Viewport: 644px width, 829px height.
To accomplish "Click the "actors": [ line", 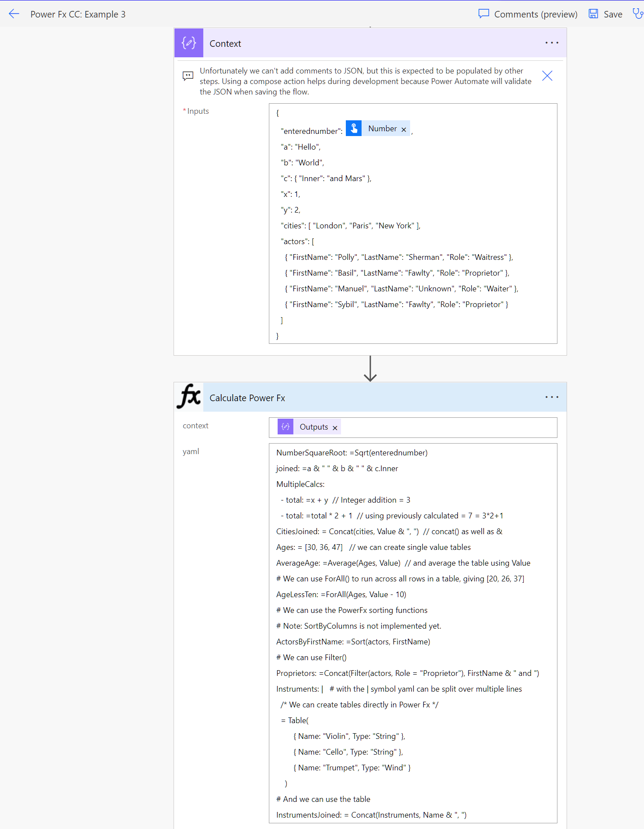I will (297, 241).
